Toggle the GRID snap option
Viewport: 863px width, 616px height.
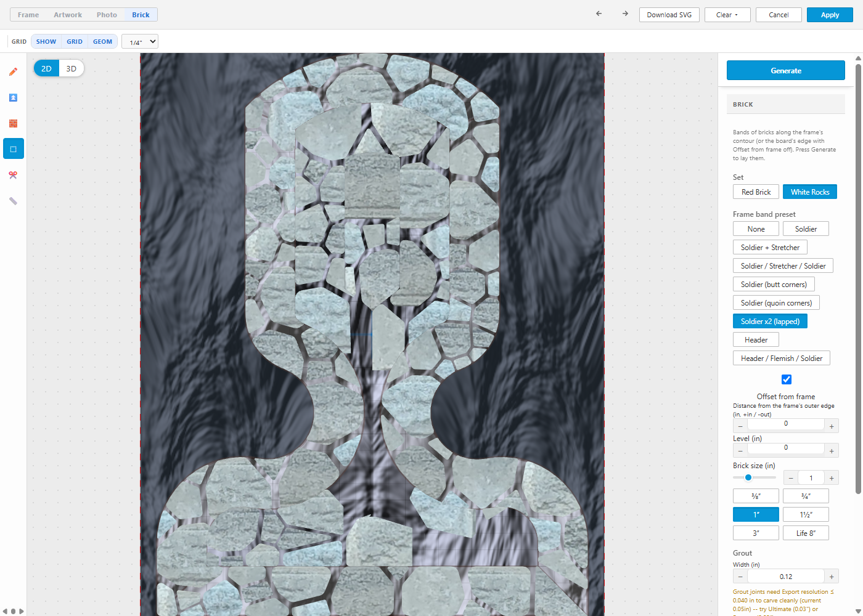[x=75, y=41]
